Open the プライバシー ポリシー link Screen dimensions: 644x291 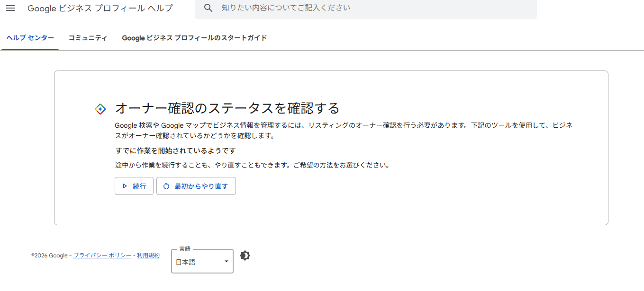coord(102,256)
